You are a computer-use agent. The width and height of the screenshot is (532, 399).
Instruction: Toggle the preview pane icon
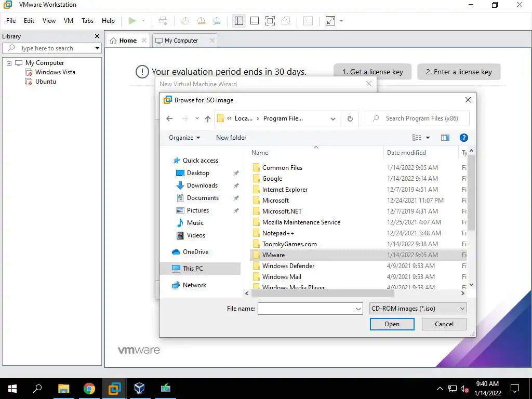(445, 137)
